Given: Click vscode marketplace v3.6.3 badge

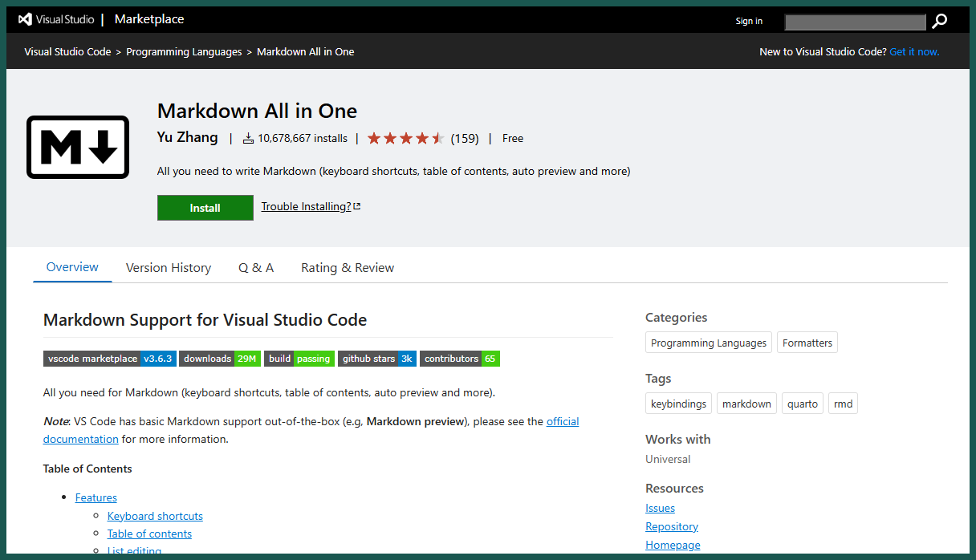Looking at the screenshot, I should (x=109, y=359).
